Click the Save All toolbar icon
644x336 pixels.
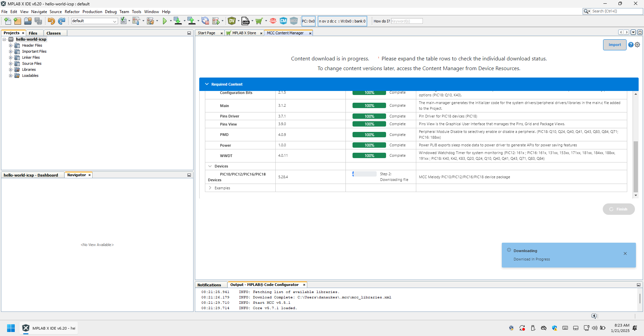[38, 21]
